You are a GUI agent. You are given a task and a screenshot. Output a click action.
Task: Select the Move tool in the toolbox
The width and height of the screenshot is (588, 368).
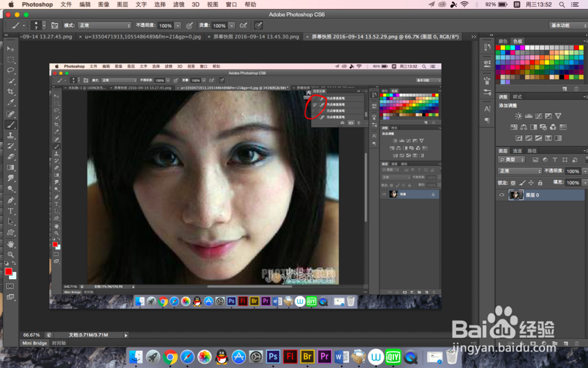pyautogui.click(x=11, y=49)
